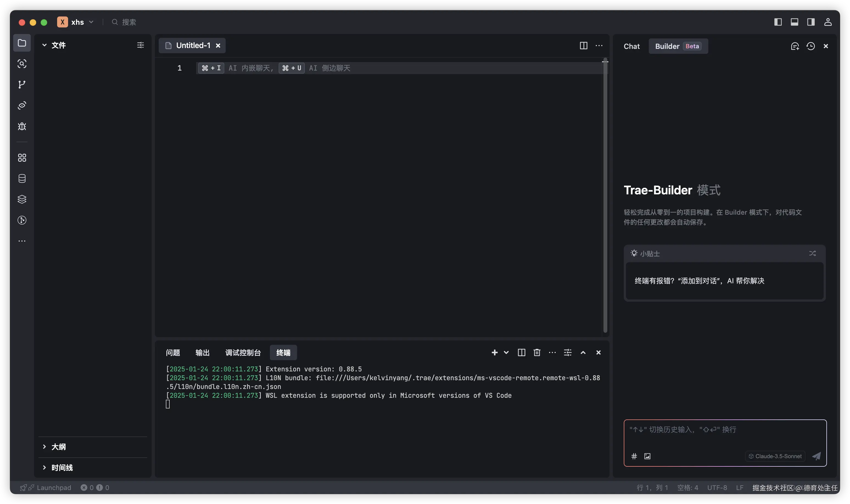Maximize the terminal panel with up chevron

click(x=583, y=352)
